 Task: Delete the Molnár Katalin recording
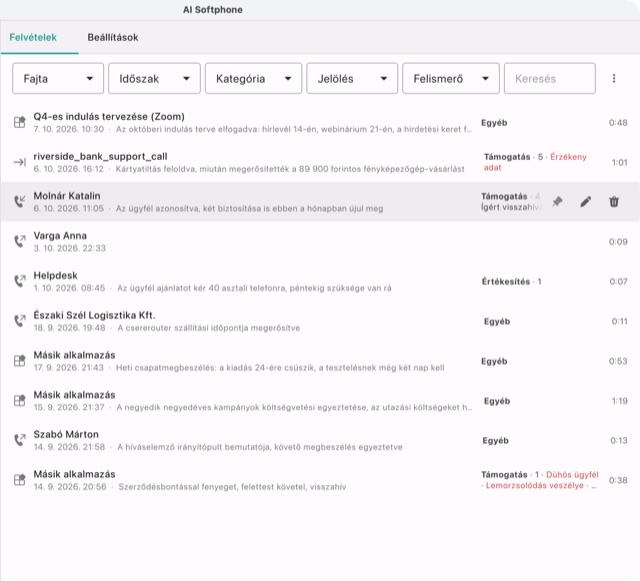614,201
